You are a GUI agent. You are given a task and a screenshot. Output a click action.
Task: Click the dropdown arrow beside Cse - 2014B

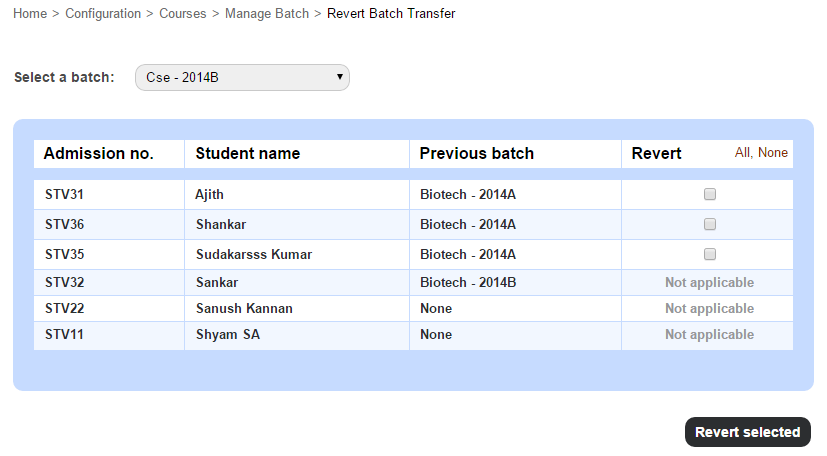pos(340,77)
